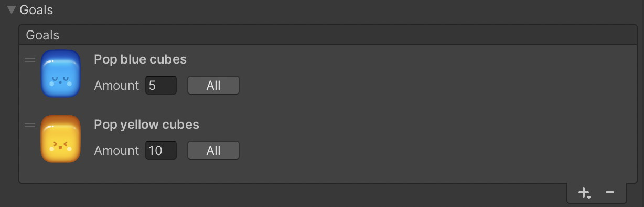Remove selected goal with minus icon
The width and height of the screenshot is (644, 207).
tap(609, 193)
